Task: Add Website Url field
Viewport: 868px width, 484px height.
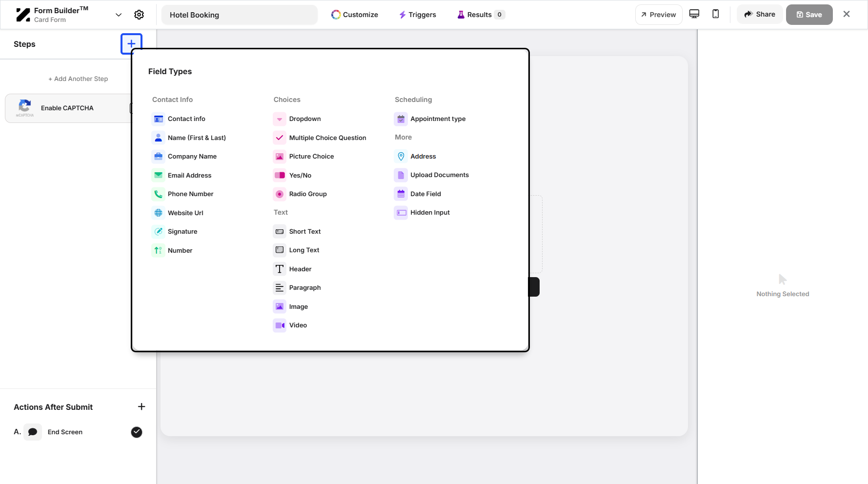Action: pyautogui.click(x=178, y=213)
